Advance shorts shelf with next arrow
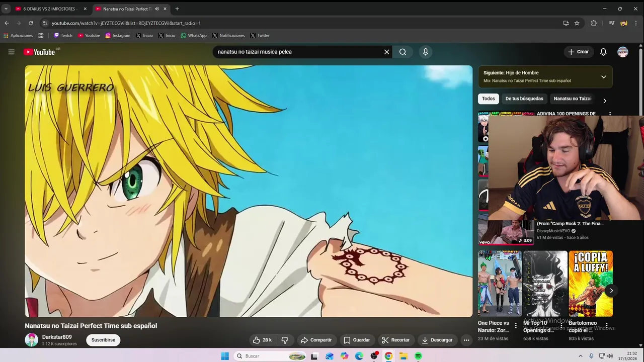This screenshot has width=644, height=362. [611, 291]
